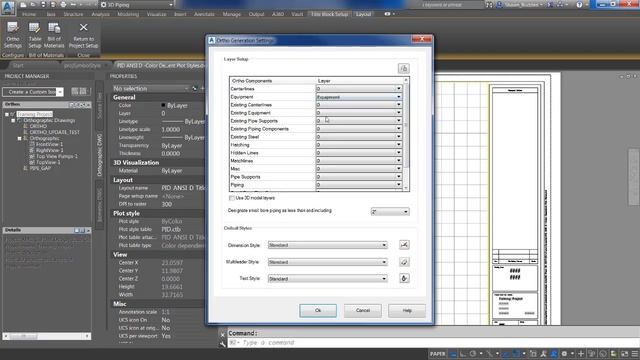
Task: Click the Ok button in the dialog
Action: click(x=318, y=311)
